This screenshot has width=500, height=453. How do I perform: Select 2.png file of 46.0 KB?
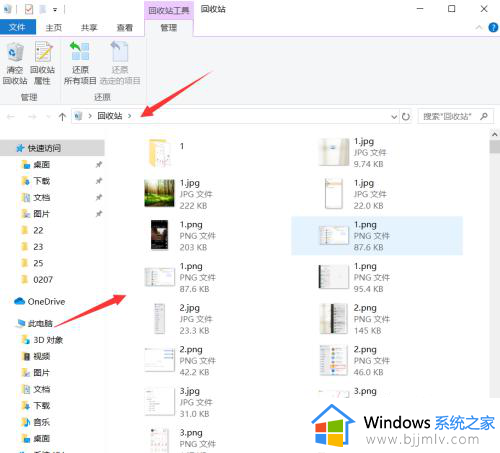tap(354, 360)
